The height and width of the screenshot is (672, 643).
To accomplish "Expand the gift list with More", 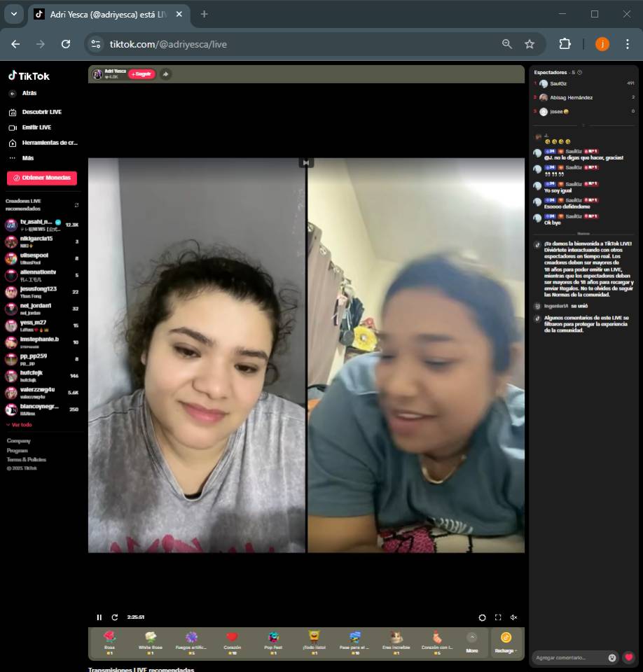I will point(472,642).
